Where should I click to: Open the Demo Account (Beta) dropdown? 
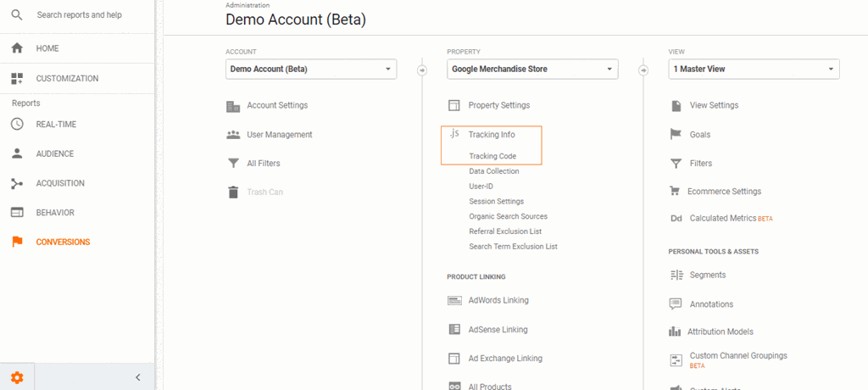310,69
